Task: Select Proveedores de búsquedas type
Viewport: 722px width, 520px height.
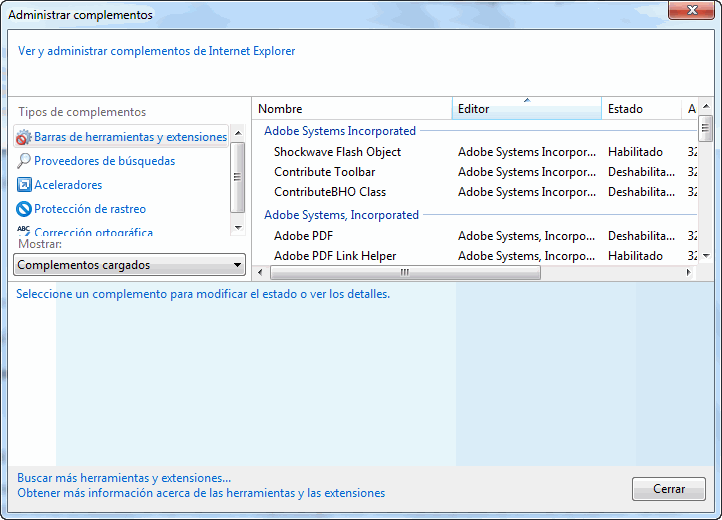Action: coord(105,161)
